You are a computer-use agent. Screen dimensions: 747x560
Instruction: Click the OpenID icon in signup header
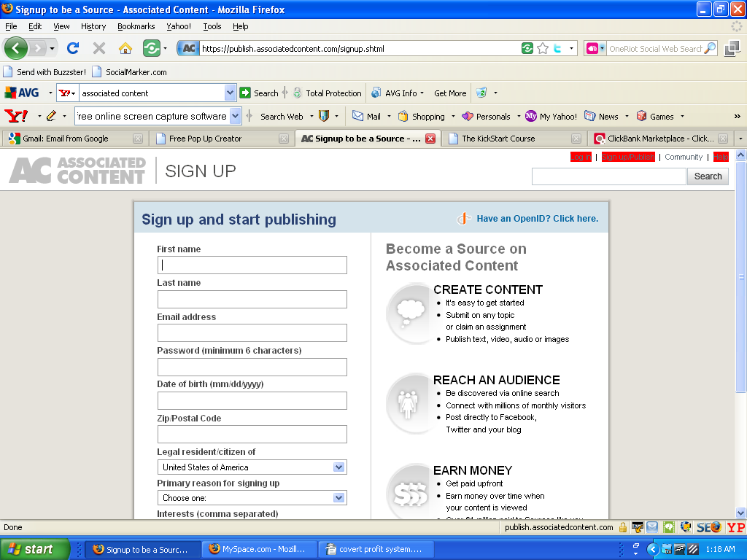pyautogui.click(x=464, y=219)
